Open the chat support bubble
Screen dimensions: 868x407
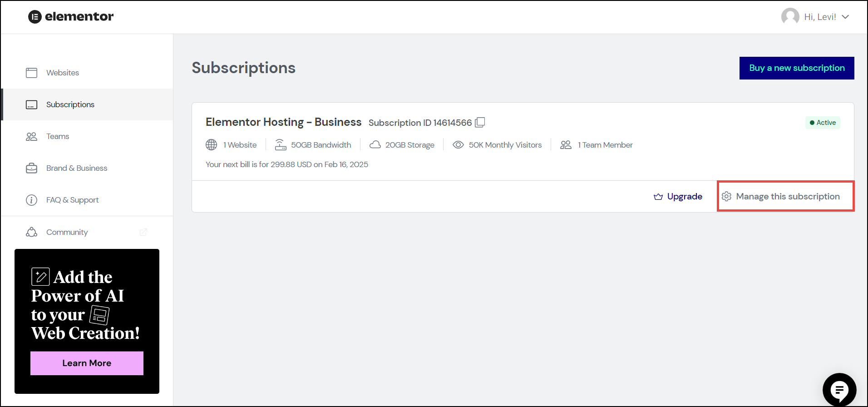(x=839, y=390)
